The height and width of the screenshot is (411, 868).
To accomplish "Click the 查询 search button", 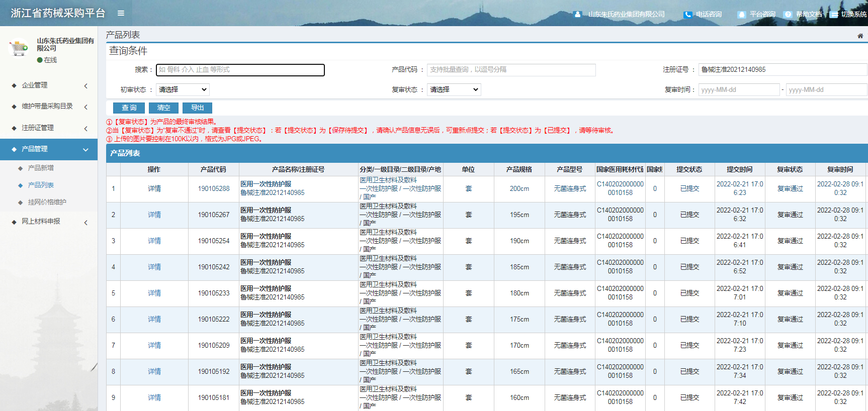I will pyautogui.click(x=129, y=108).
